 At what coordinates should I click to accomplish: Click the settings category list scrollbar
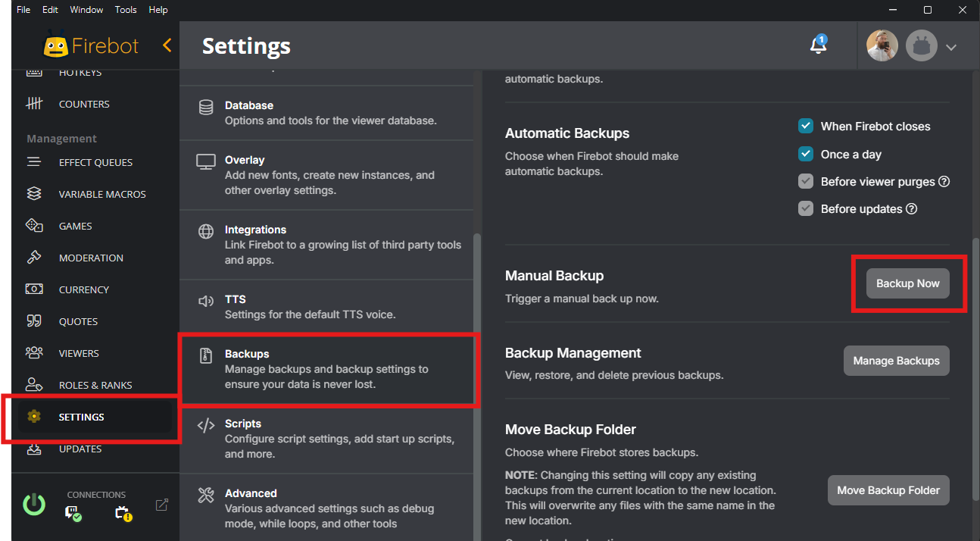(477, 386)
